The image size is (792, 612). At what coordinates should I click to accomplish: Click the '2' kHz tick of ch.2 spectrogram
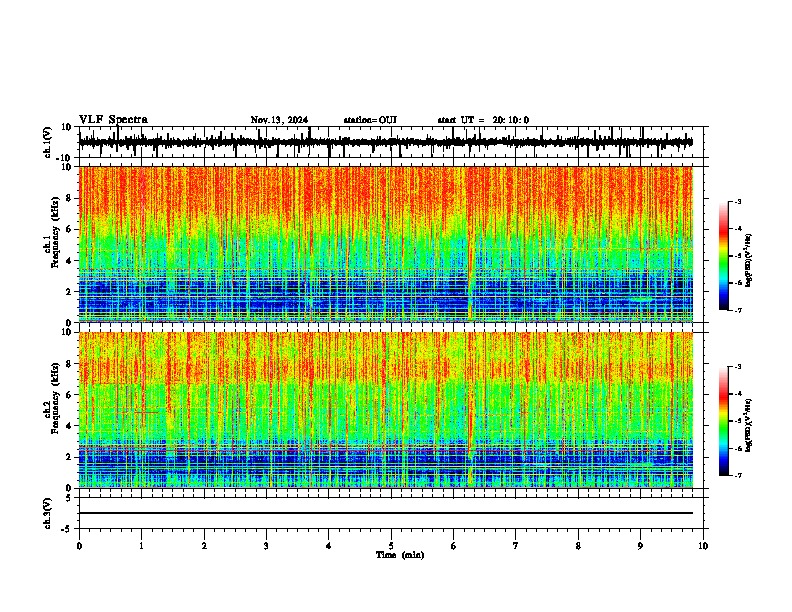pyautogui.click(x=69, y=457)
